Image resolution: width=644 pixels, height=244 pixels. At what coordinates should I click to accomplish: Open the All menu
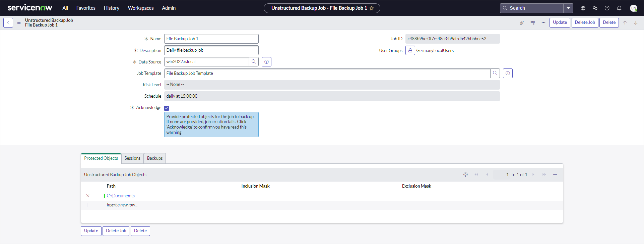click(65, 8)
